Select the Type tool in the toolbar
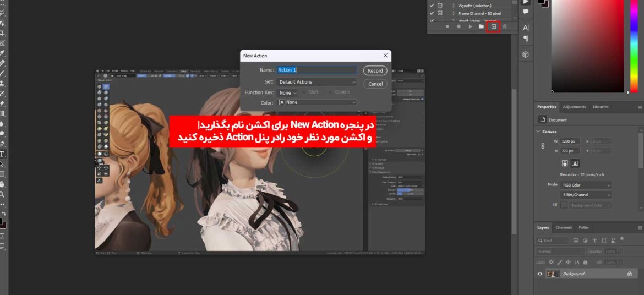 [2, 154]
